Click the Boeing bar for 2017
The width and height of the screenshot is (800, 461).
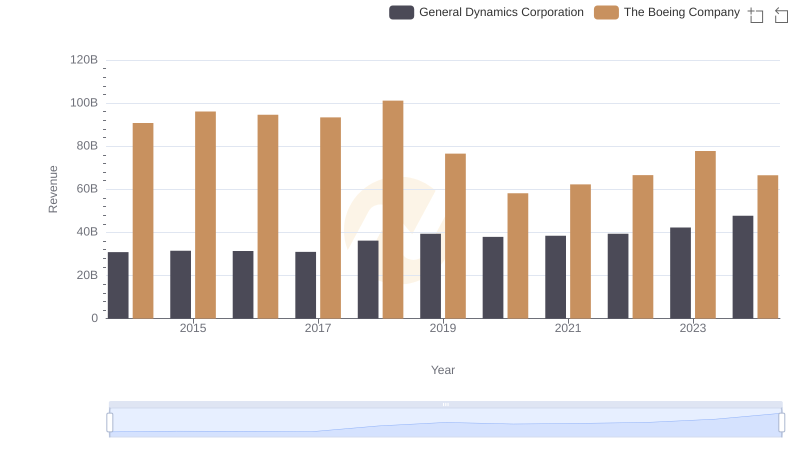tap(330, 218)
